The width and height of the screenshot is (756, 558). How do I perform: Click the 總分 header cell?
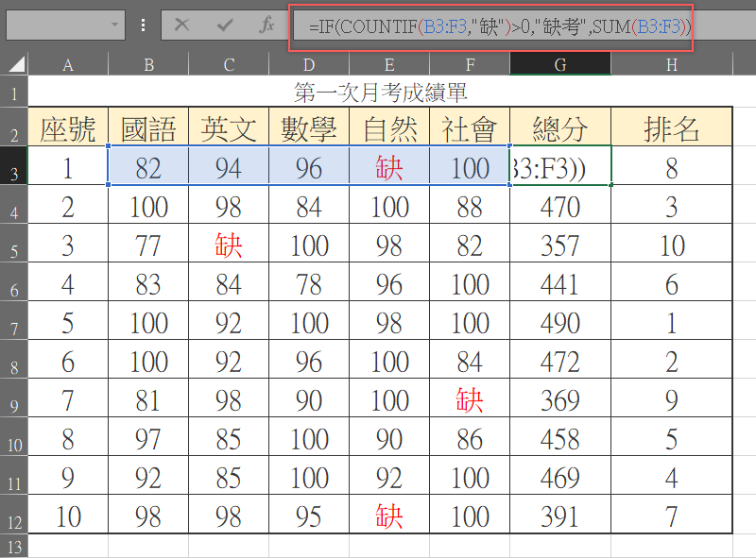[x=560, y=128]
